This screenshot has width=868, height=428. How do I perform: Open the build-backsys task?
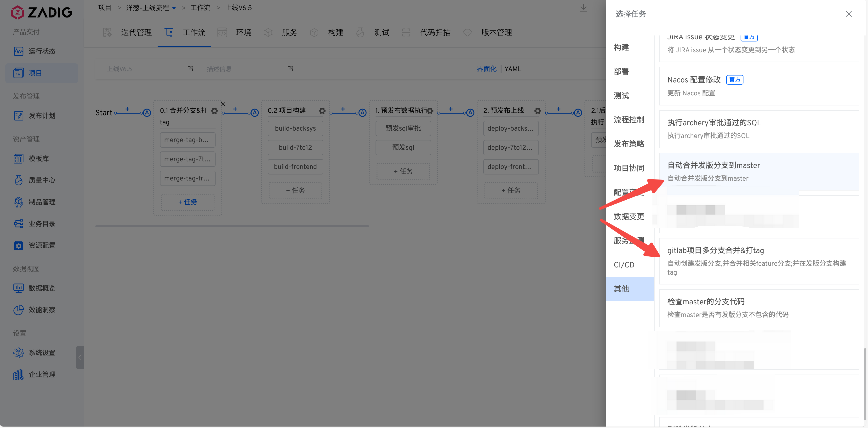[x=295, y=128]
